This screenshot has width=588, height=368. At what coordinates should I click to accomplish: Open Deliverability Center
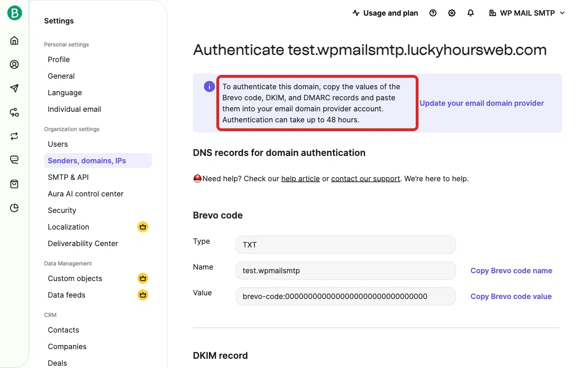83,243
